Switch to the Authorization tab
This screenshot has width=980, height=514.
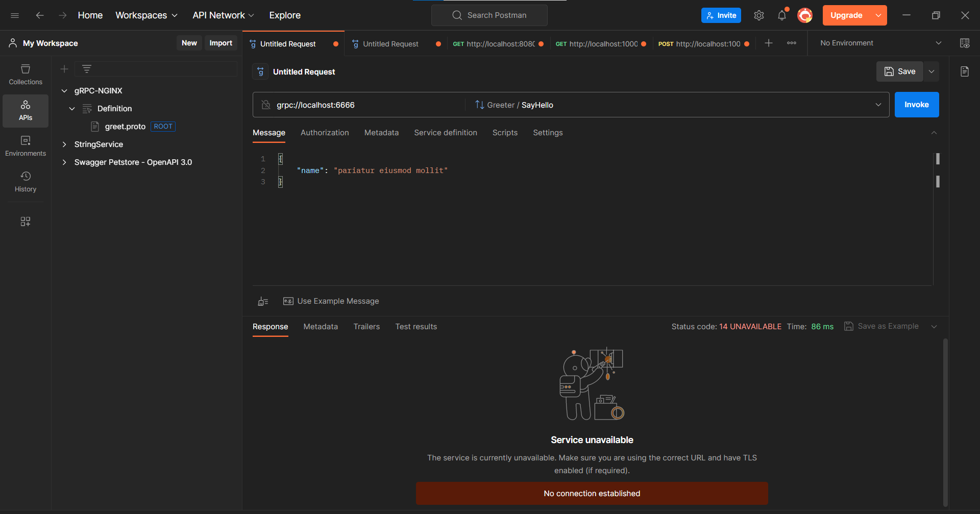point(325,133)
